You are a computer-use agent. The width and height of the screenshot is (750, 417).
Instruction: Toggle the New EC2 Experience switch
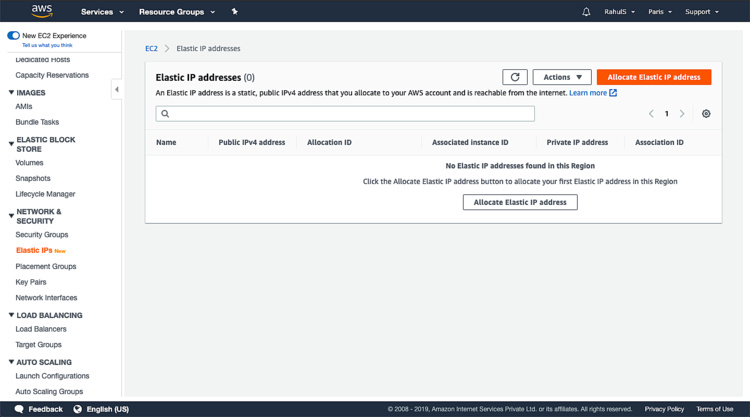[x=13, y=35]
